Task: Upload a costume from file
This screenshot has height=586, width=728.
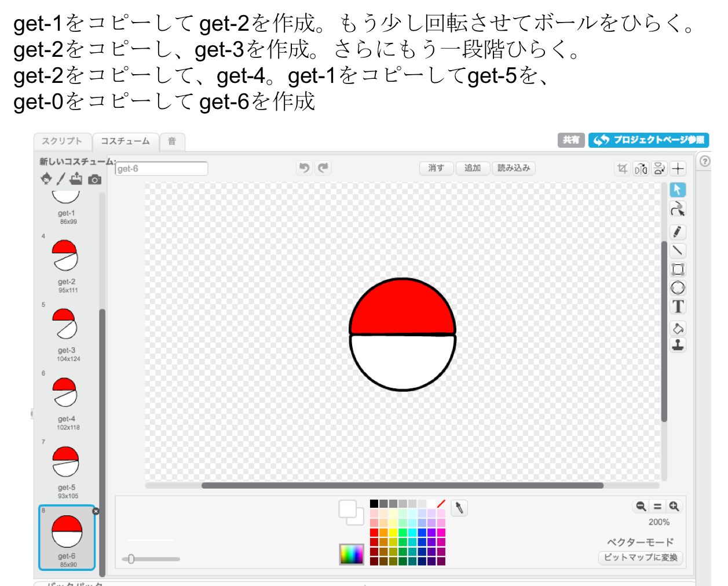Action: pos(75,179)
